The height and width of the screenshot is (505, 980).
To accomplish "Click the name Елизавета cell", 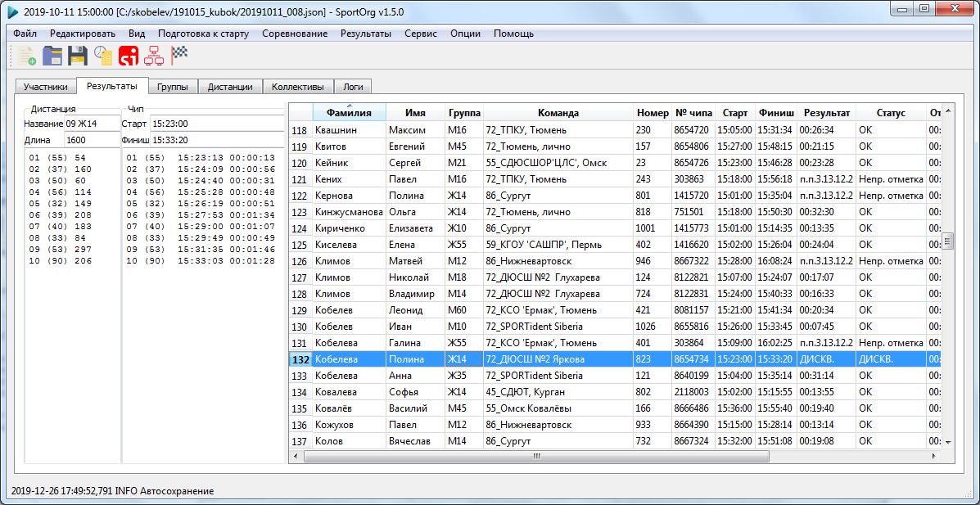I will point(415,228).
